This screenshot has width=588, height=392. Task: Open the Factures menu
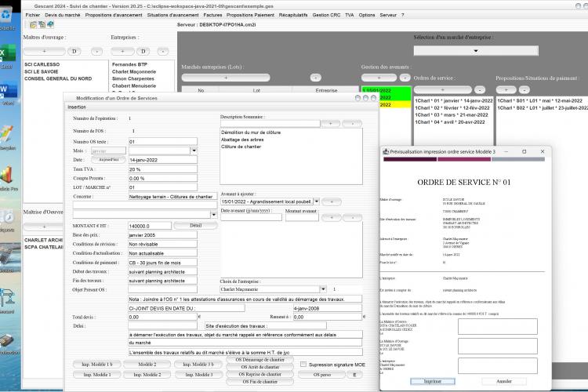pos(212,15)
